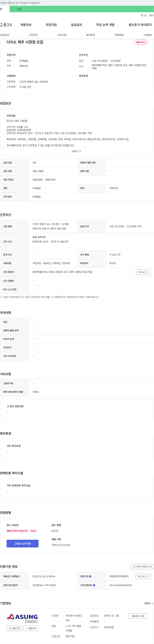Open the 직업 능력 개발 menu

(105, 25)
